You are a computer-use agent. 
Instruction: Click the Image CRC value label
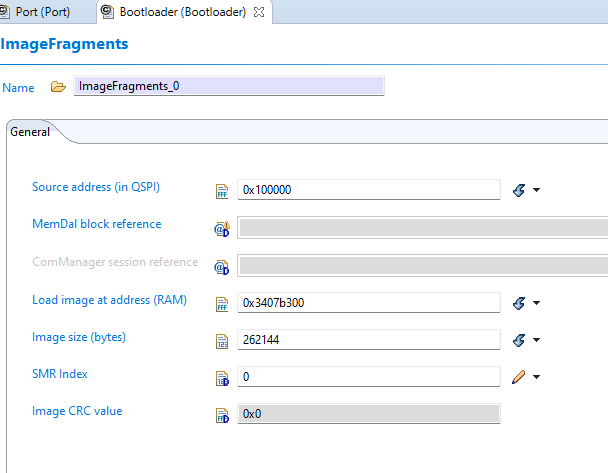click(x=77, y=411)
